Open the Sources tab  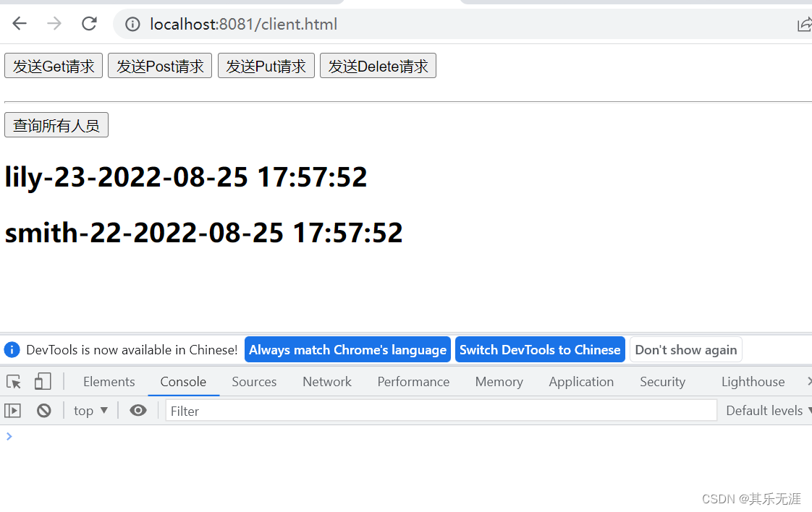[254, 382]
